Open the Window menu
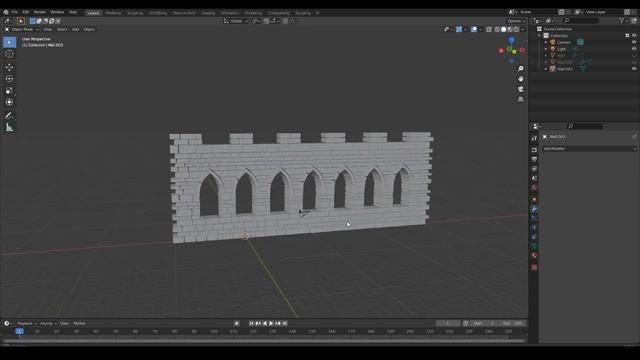The height and width of the screenshot is (360, 640). pyautogui.click(x=57, y=12)
